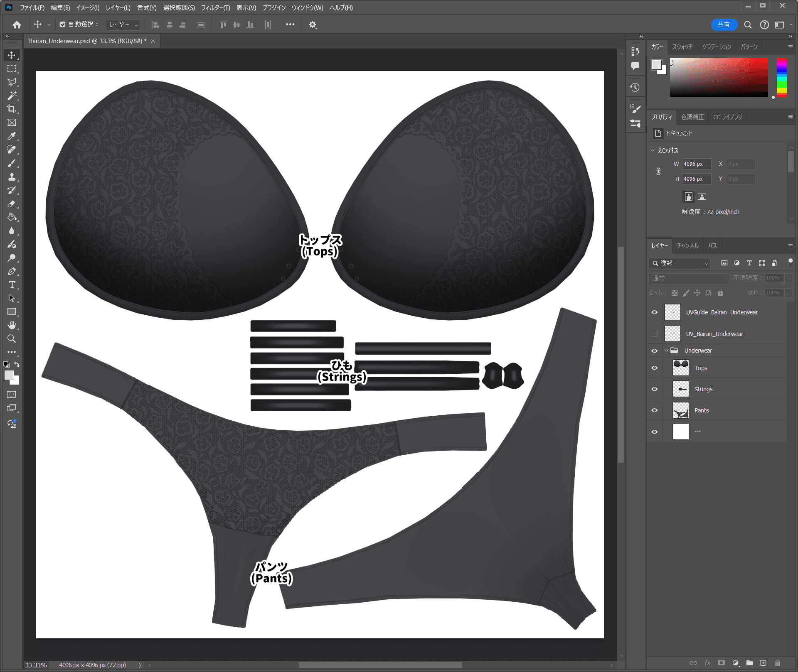Open the blend mode dropdown

[x=689, y=278]
